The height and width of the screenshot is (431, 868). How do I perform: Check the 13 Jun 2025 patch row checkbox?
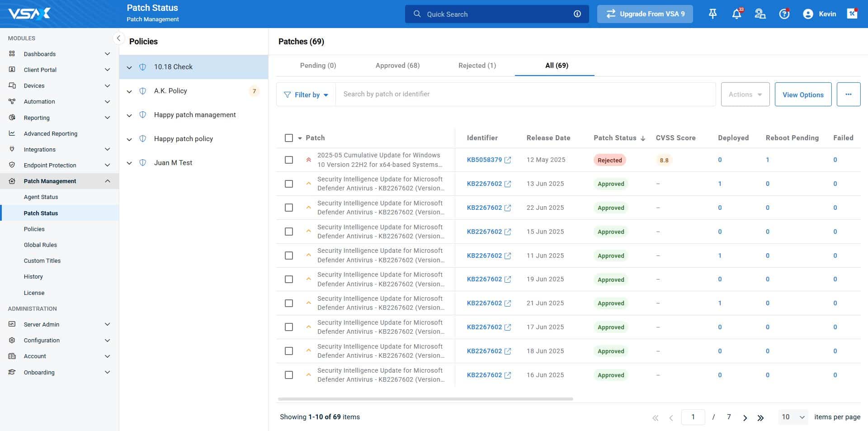click(289, 184)
